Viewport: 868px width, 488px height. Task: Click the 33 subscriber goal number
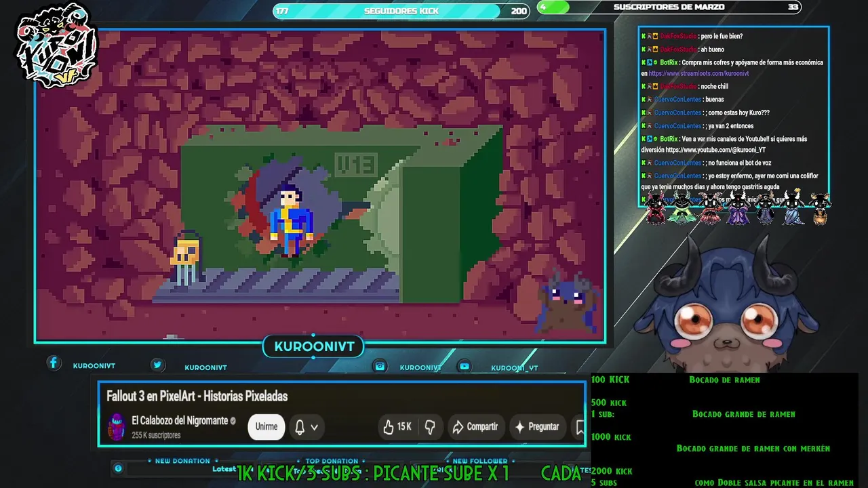(793, 7)
